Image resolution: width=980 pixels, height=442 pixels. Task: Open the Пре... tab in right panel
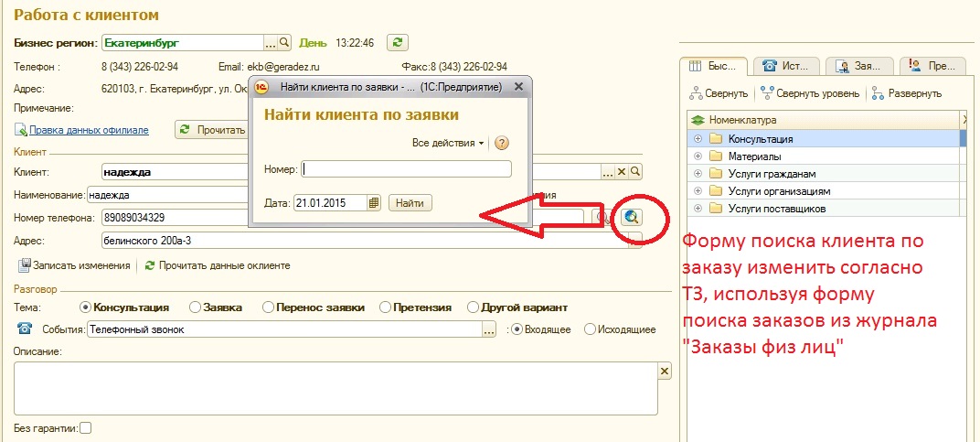coord(932,66)
